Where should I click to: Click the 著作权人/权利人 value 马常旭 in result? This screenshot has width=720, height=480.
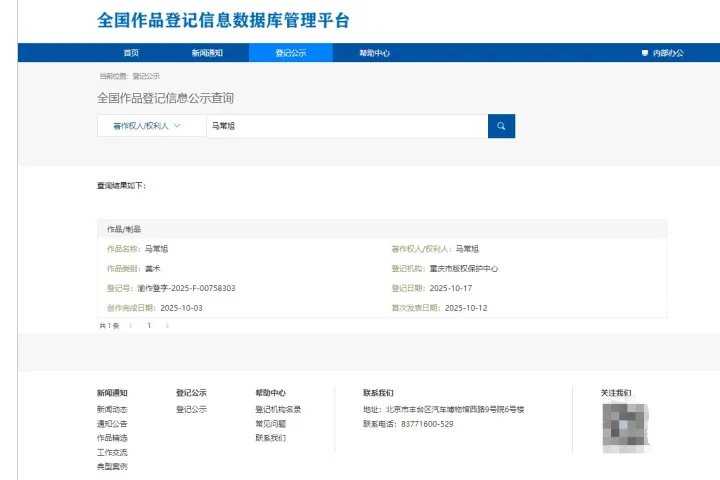click(x=467, y=249)
